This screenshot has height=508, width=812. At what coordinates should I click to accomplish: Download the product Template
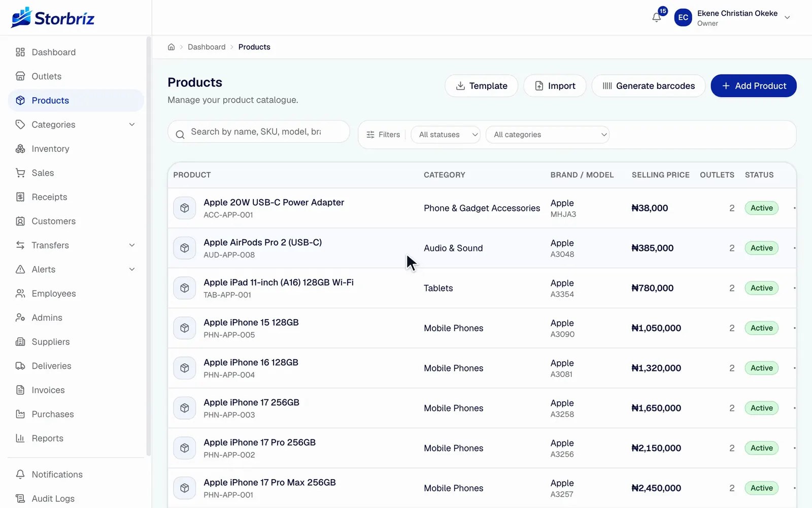[481, 86]
